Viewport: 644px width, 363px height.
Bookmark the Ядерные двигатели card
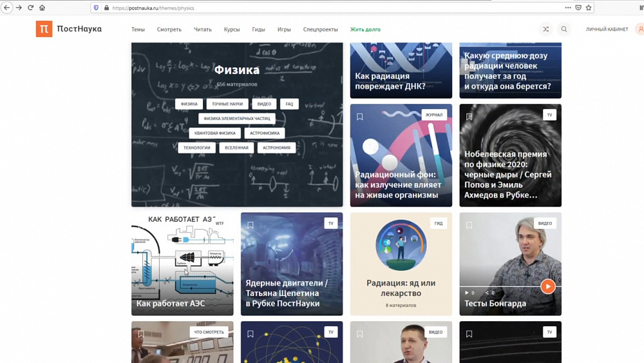click(250, 225)
